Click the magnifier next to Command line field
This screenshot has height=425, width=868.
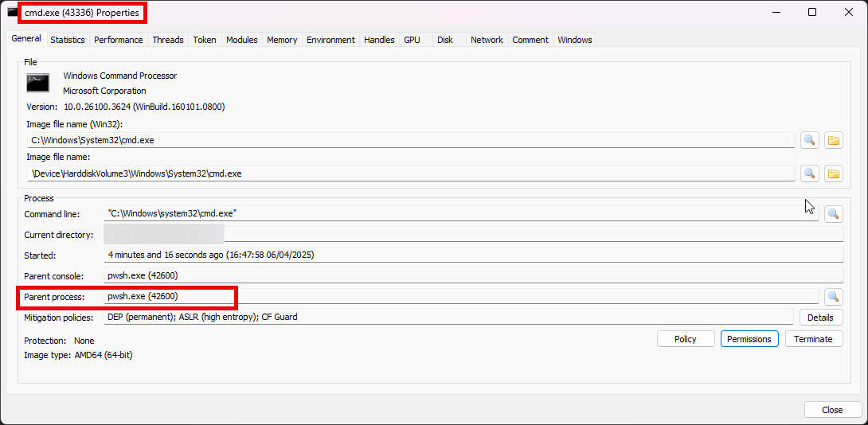pyautogui.click(x=833, y=213)
